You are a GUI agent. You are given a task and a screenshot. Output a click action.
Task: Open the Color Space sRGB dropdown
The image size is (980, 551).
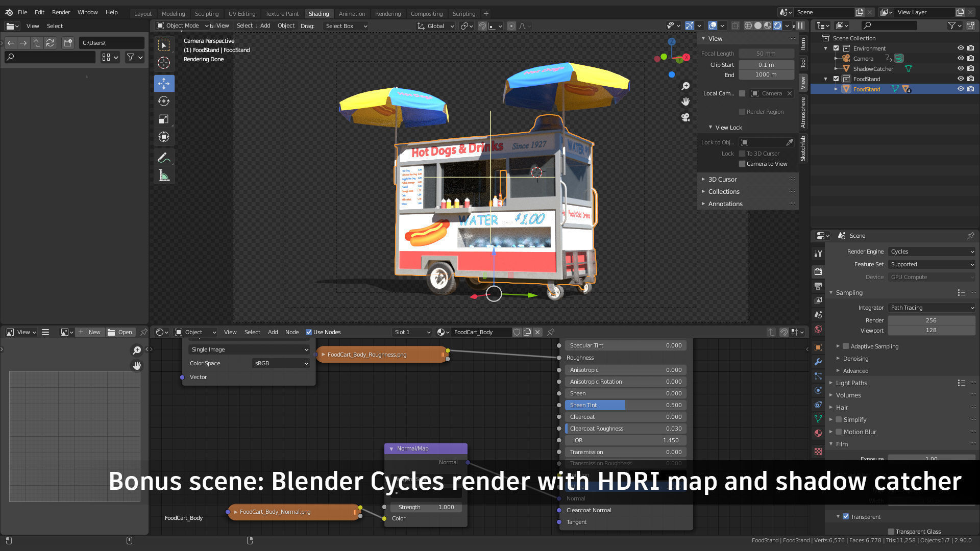coord(281,363)
